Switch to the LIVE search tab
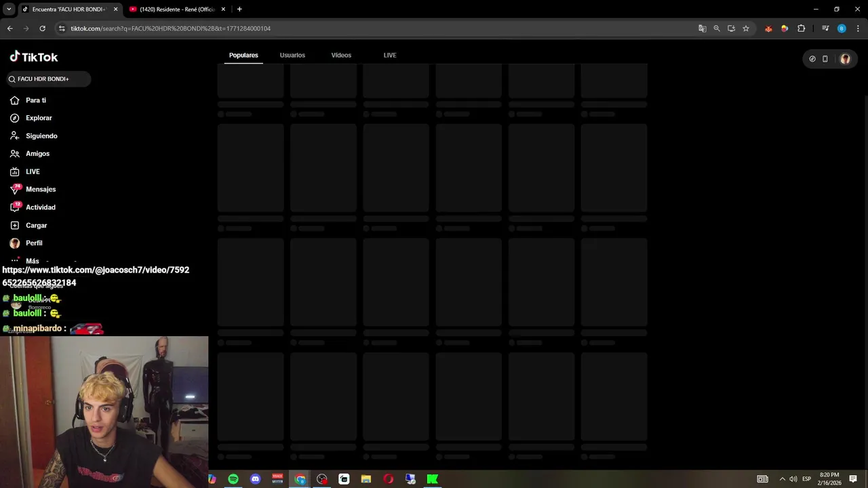The height and width of the screenshot is (488, 868). tap(390, 55)
